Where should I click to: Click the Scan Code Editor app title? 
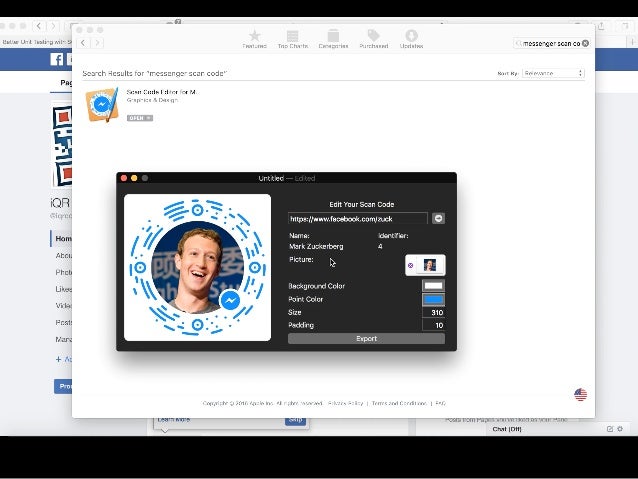162,92
